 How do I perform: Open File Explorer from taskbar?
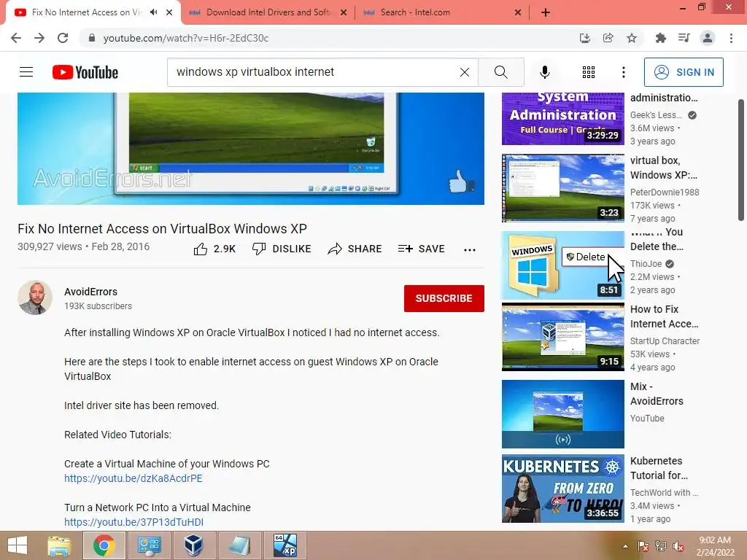59,545
